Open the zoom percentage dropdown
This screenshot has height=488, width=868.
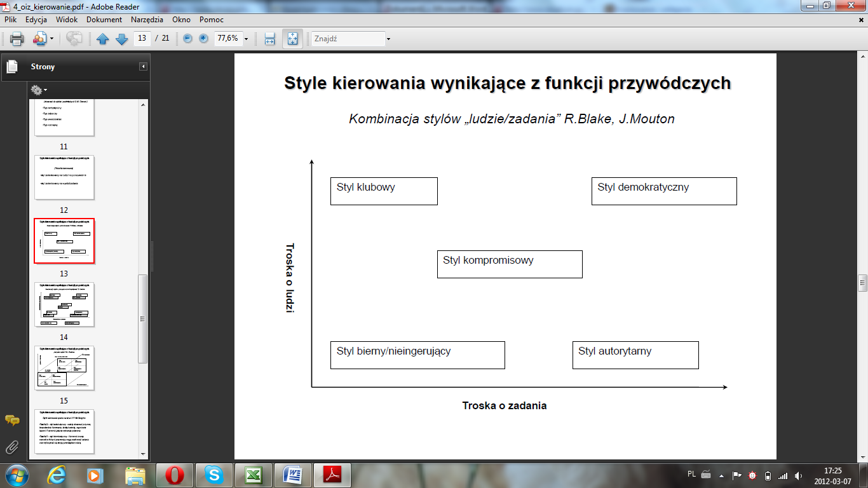click(247, 39)
